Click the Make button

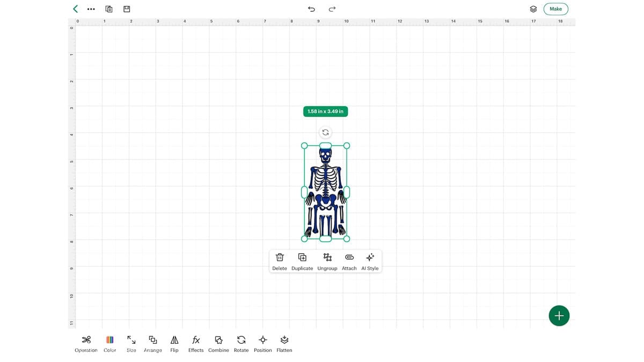point(555,9)
